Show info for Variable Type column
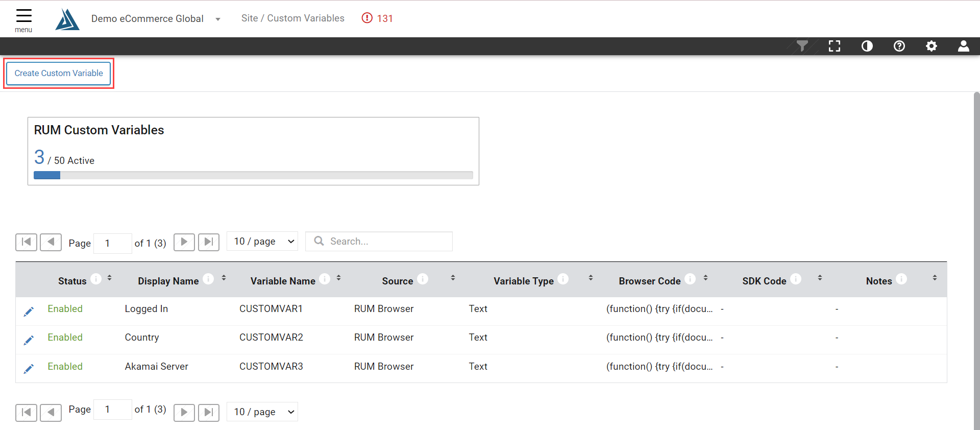Screen dimensions: 980x430 563,279
